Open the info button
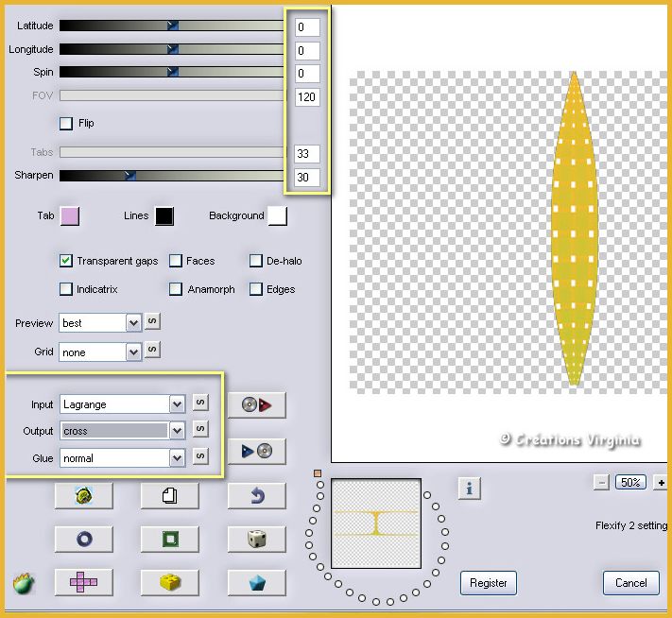 pos(471,488)
